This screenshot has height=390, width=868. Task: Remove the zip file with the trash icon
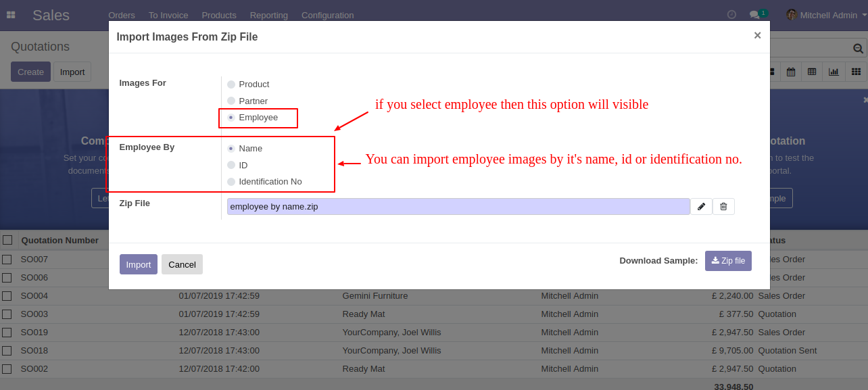[x=723, y=206]
